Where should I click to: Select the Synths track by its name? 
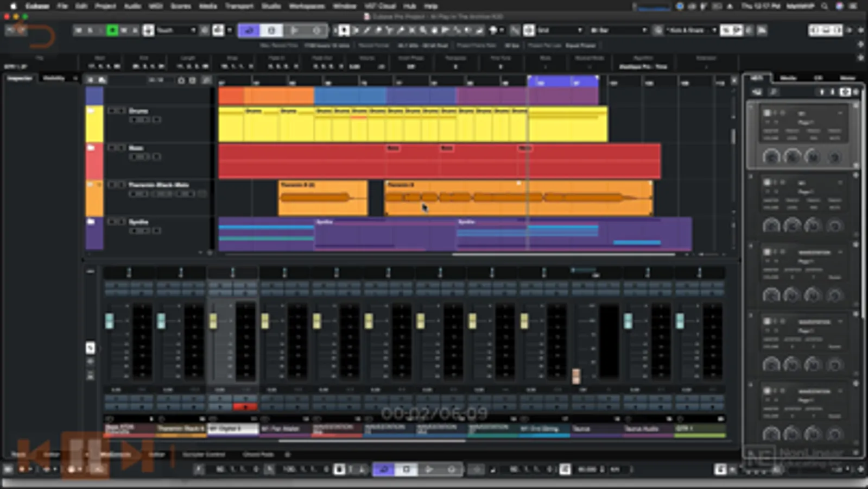pyautogui.click(x=138, y=222)
